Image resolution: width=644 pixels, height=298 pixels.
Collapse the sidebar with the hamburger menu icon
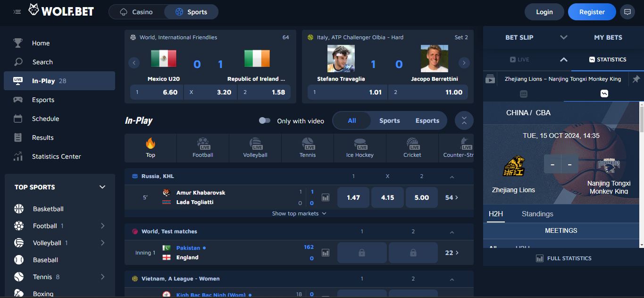pyautogui.click(x=17, y=12)
